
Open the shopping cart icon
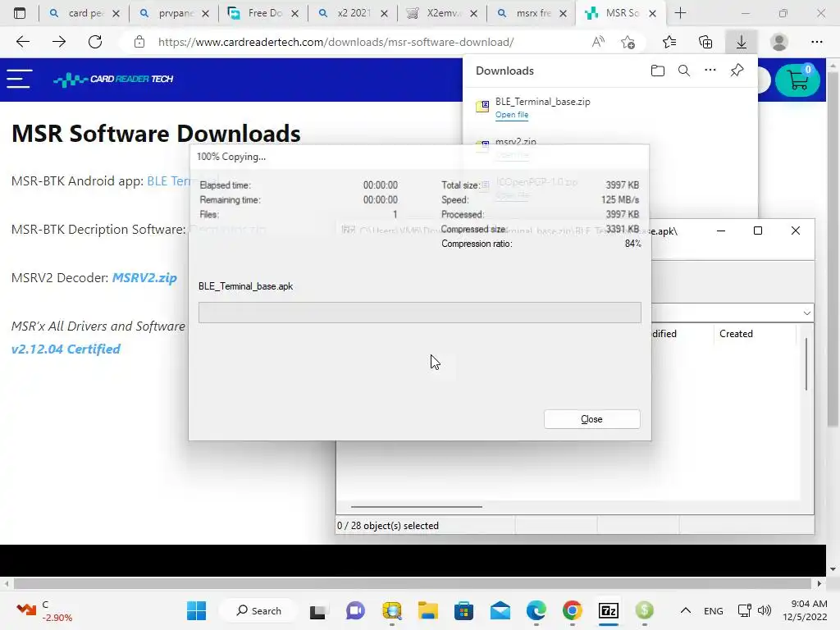point(797,80)
